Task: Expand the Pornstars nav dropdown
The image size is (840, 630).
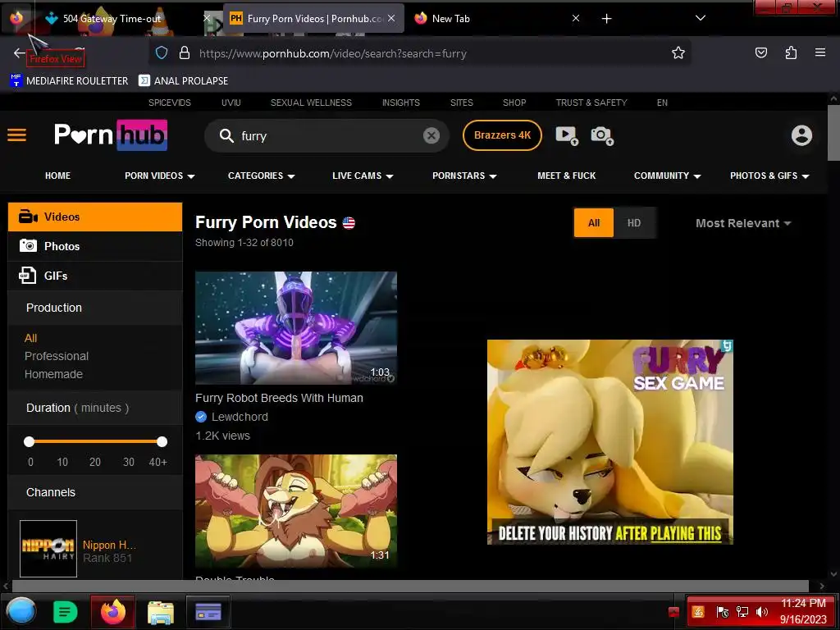Action: (x=464, y=176)
